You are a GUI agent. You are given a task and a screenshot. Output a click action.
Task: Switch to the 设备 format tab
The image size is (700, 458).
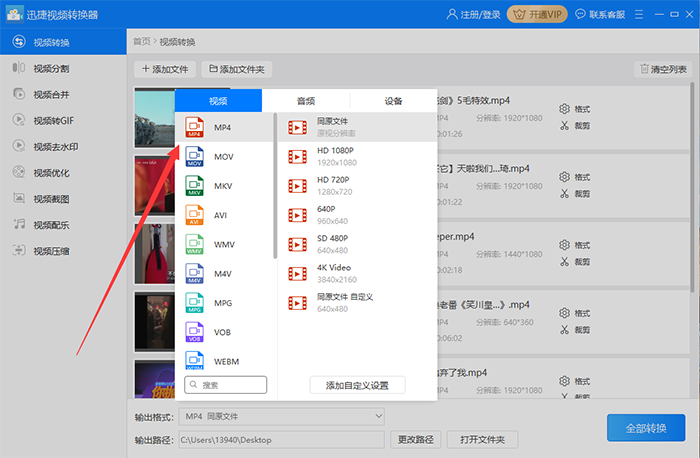point(393,101)
